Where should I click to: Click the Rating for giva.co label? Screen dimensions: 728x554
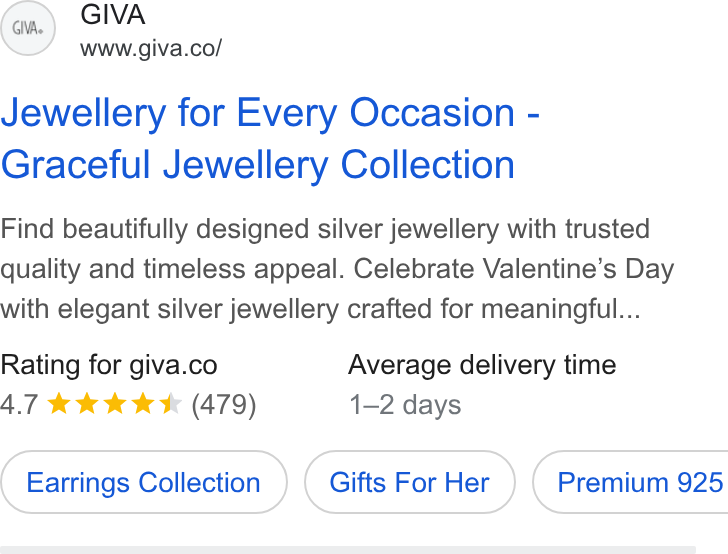pos(109,365)
